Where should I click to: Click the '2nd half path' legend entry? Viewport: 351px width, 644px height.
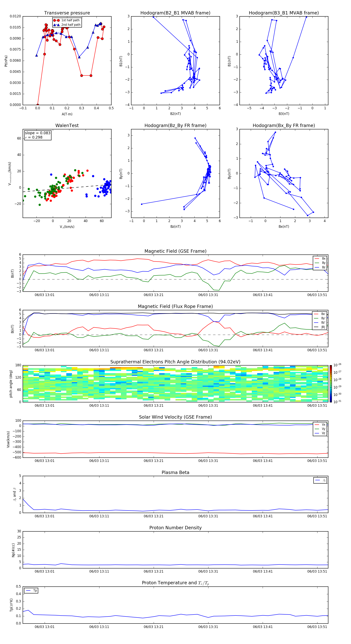[x=67, y=25]
